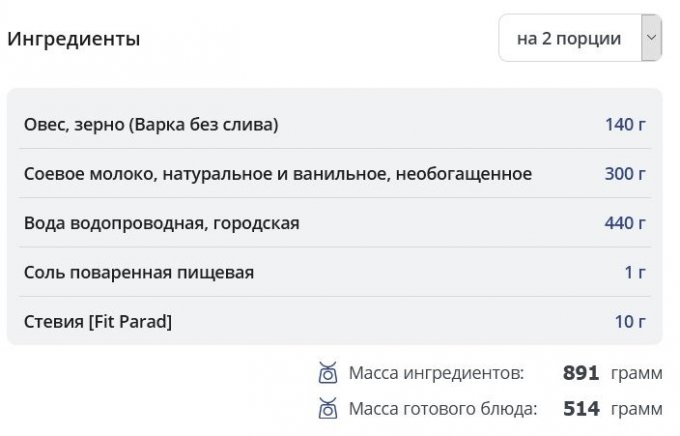Click the 140 г amount for oats
Screen dimensions: 680x436
(625, 125)
